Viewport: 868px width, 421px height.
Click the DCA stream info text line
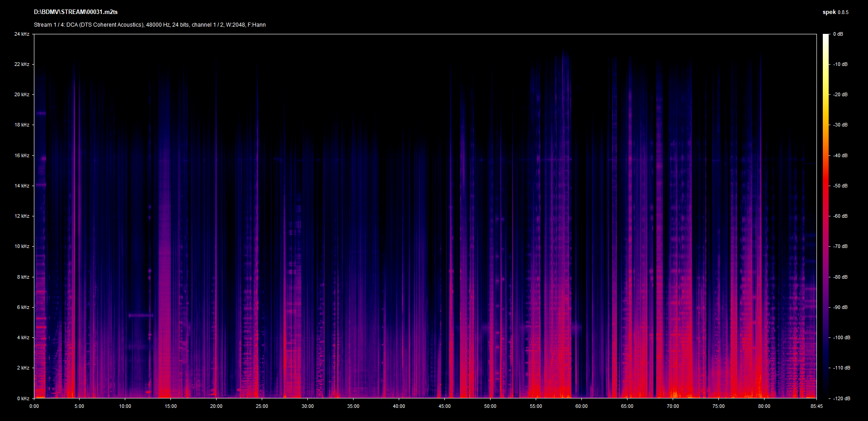click(150, 25)
